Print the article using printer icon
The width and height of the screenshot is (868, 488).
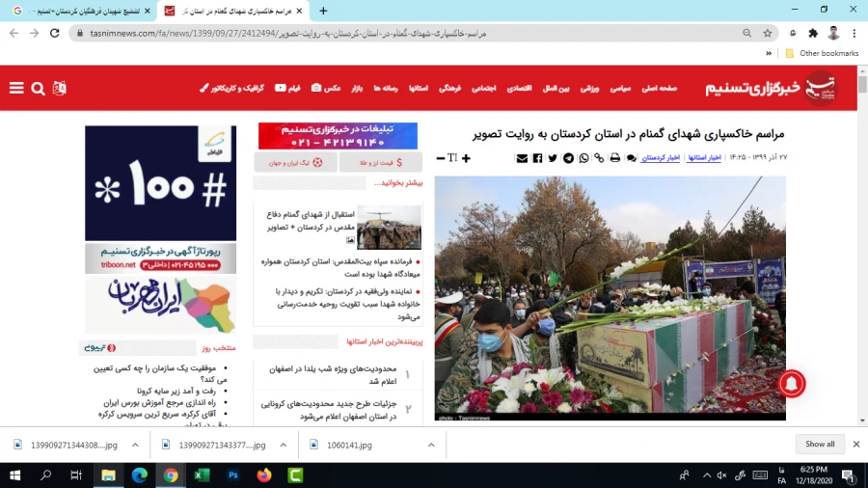coord(614,158)
